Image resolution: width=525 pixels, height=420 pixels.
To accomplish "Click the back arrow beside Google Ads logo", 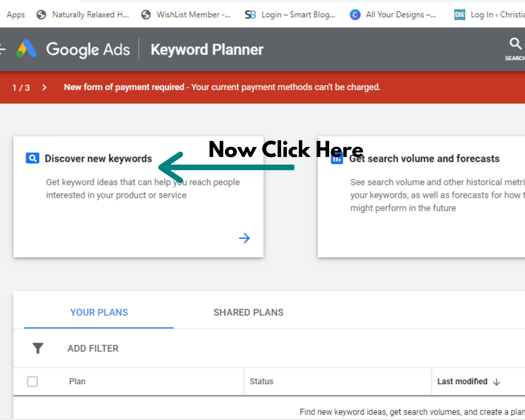I will pyautogui.click(x=2, y=49).
